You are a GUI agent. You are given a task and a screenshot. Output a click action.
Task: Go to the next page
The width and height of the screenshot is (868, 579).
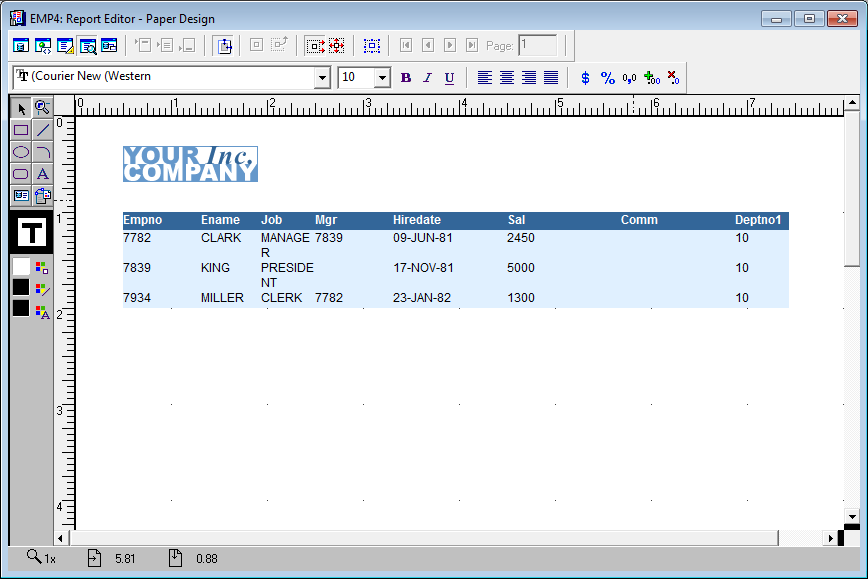450,45
